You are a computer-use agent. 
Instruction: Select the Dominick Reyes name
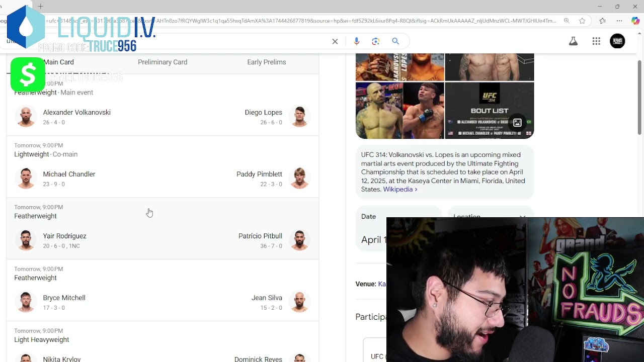pos(258,359)
